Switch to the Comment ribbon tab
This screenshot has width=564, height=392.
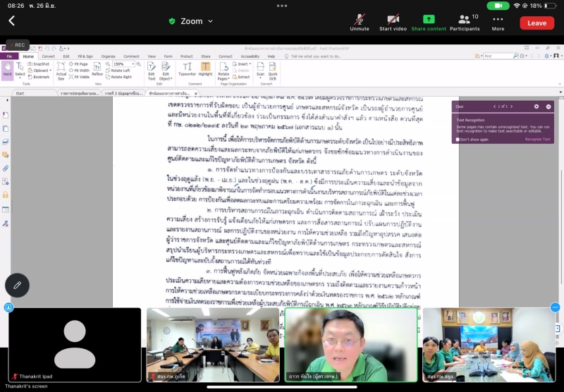(131, 56)
